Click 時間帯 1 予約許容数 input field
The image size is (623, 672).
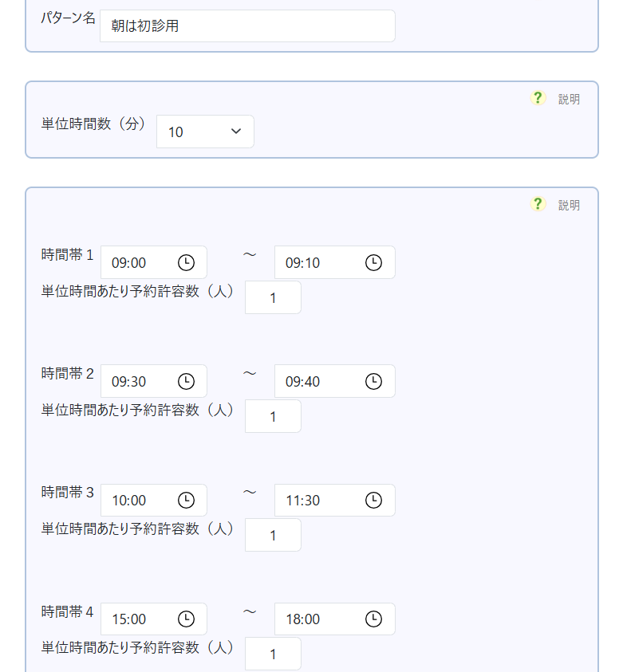[273, 298]
